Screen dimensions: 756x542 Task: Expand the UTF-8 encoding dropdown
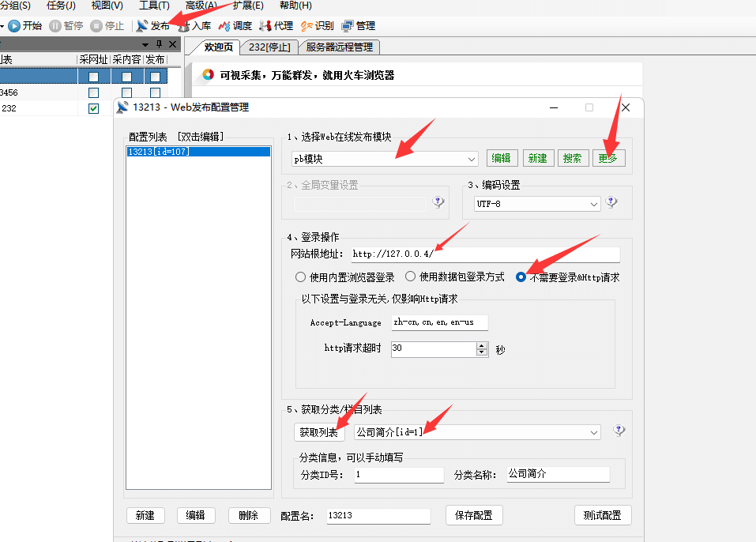594,204
